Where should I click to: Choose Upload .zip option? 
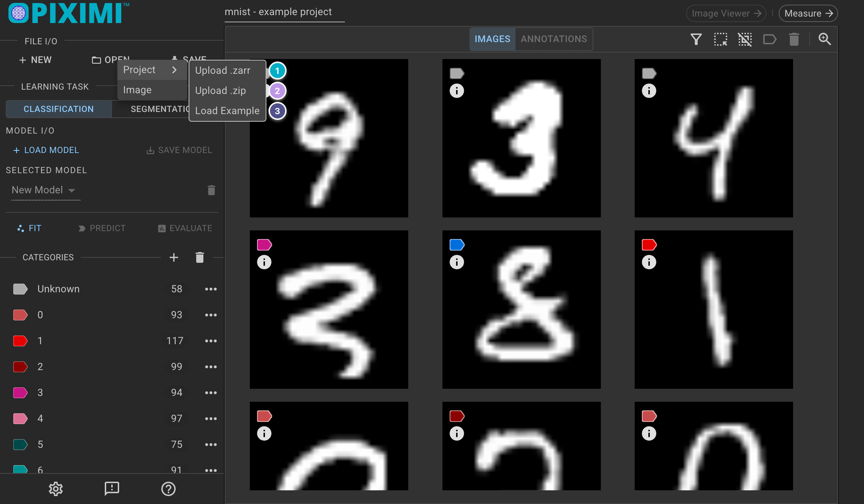[227, 91]
